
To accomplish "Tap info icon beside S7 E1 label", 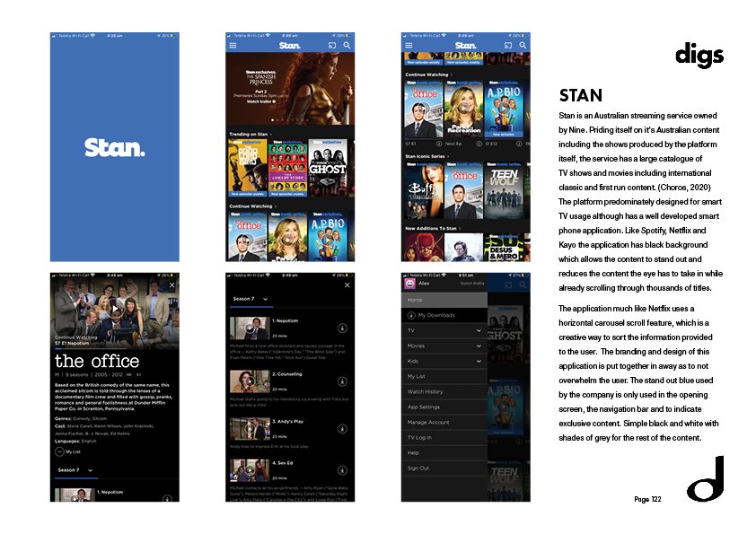I will pos(439,144).
